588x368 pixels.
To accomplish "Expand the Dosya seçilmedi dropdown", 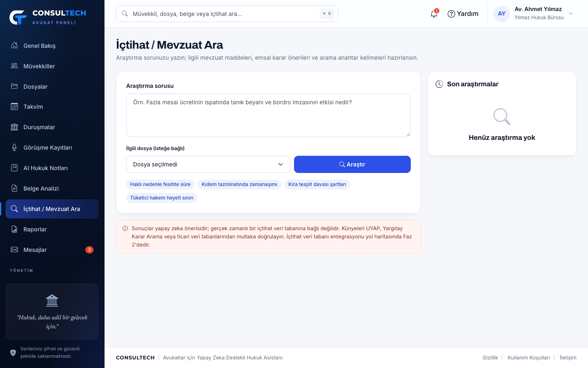I will pos(208,164).
